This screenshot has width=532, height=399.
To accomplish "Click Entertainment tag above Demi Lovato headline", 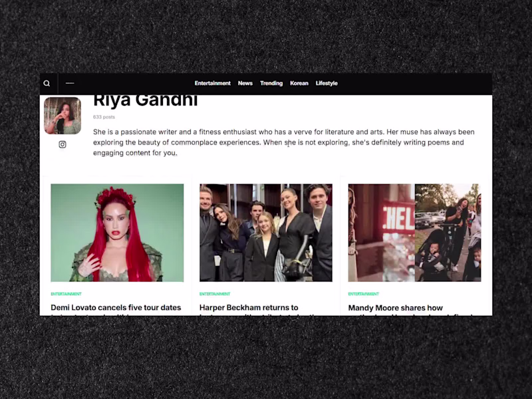I will coord(66,294).
